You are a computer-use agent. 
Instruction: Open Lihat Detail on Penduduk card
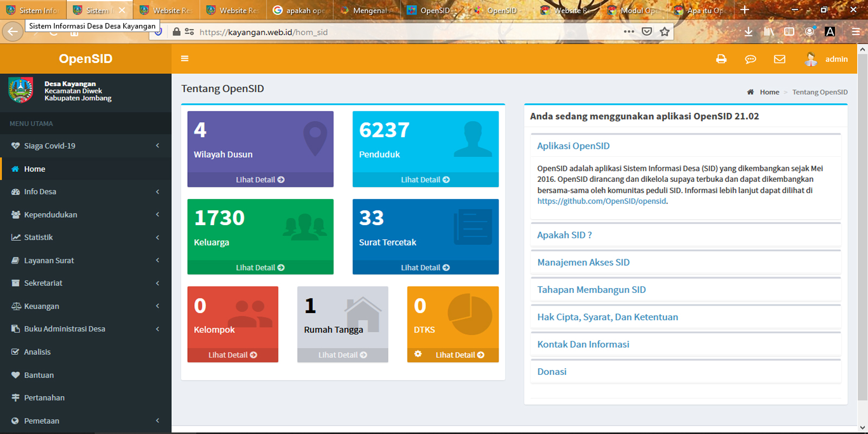pyautogui.click(x=425, y=180)
